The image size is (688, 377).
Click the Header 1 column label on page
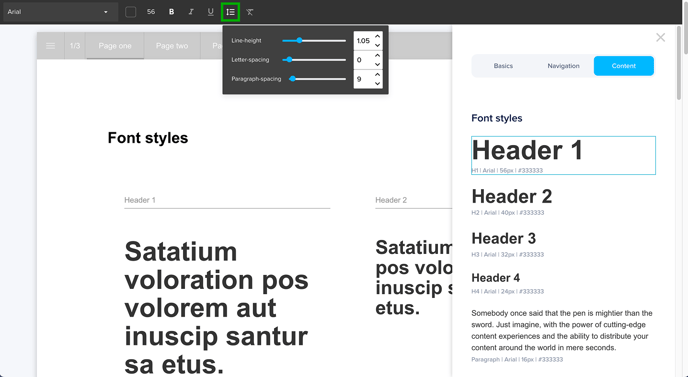[140, 200]
